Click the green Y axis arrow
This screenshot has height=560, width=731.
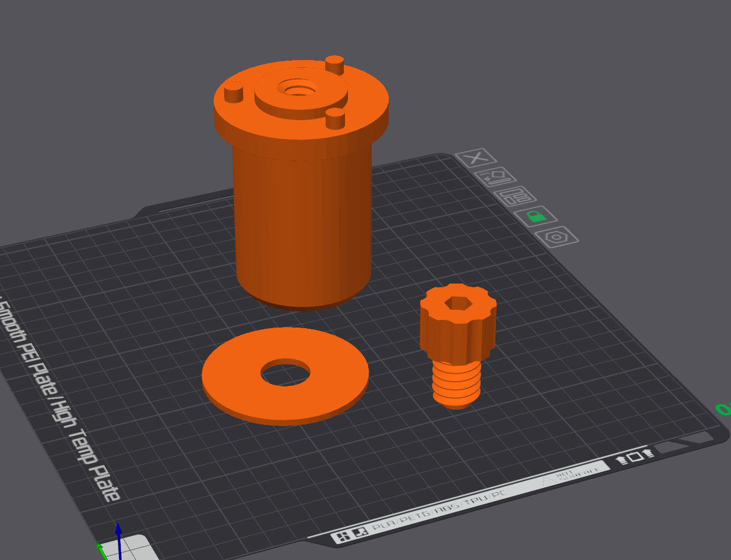pyautogui.click(x=100, y=549)
